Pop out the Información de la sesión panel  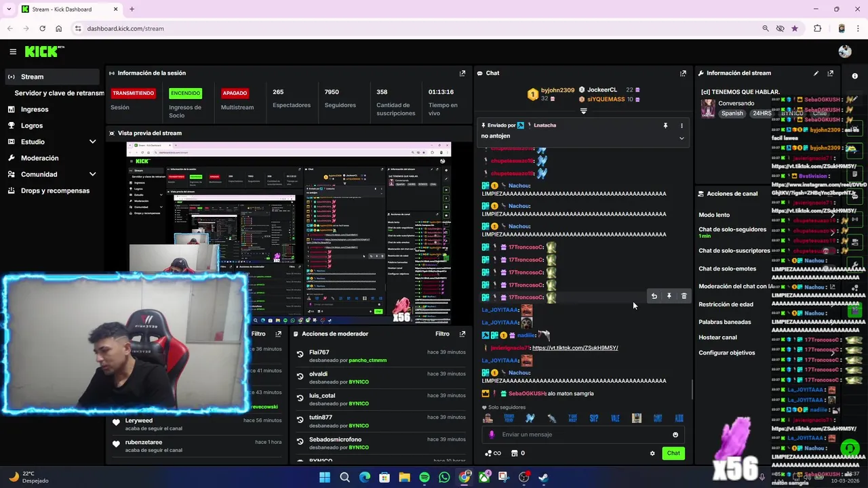coord(462,73)
